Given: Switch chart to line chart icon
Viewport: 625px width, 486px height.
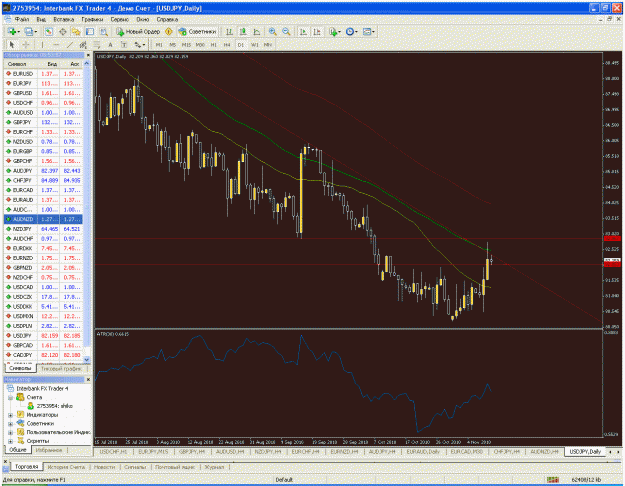Looking at the screenshot, I should [257, 31].
